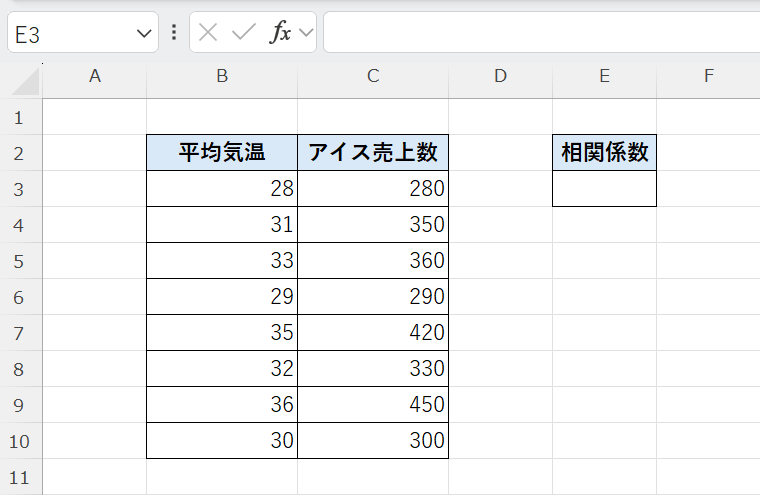
Task: Select the cell containing 450
Action: tap(373, 405)
